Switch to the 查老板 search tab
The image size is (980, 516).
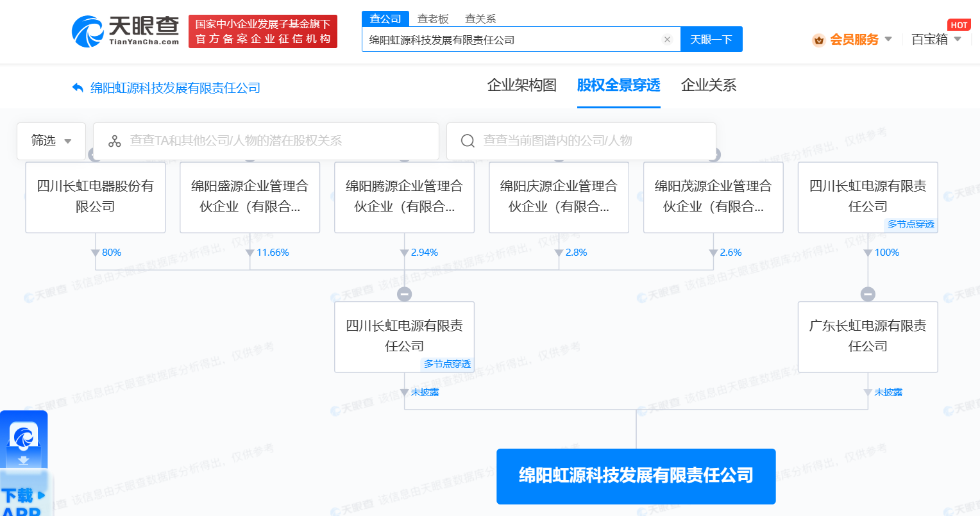point(431,19)
